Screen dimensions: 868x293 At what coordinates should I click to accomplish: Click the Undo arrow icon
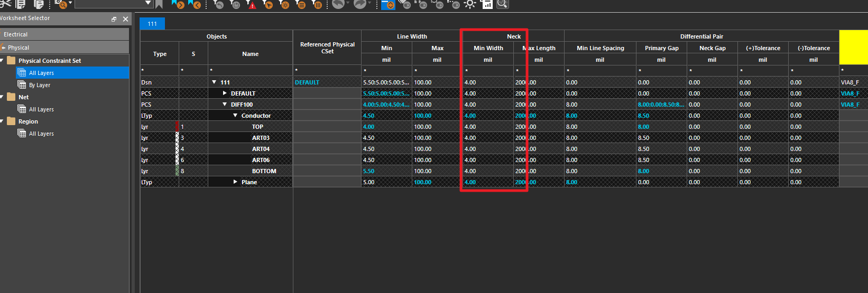tap(338, 4)
